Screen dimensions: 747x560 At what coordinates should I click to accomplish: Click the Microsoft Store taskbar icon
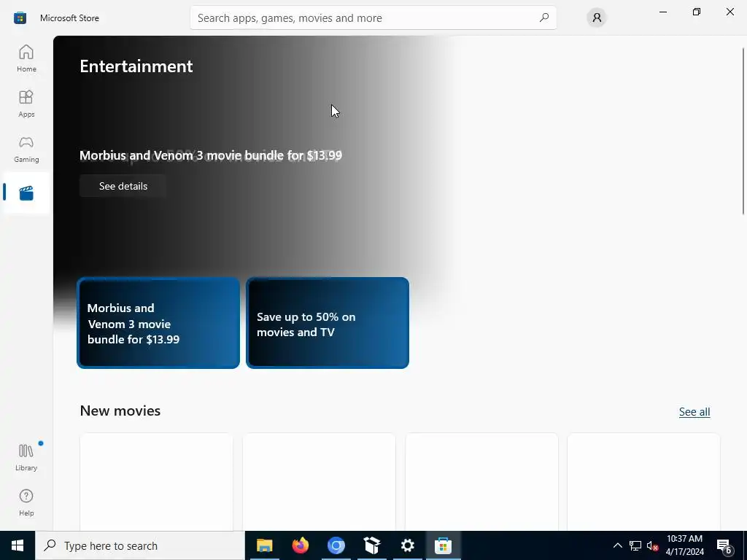click(443, 545)
